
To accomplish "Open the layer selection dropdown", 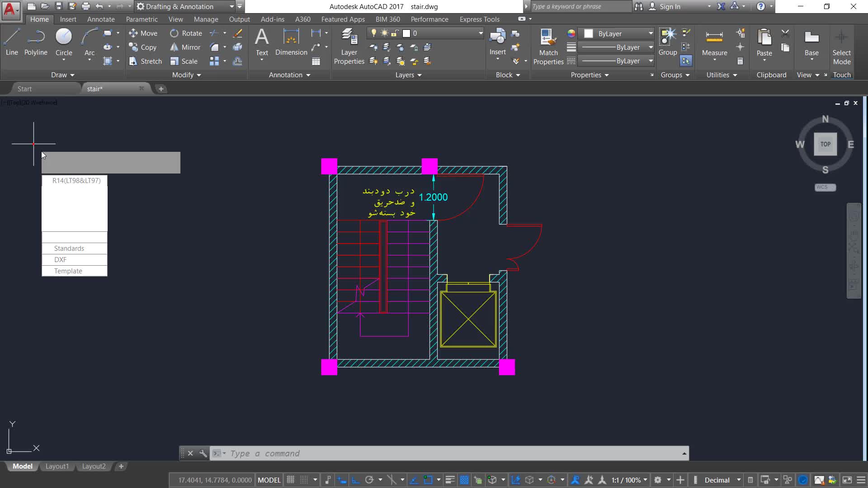I will (x=480, y=33).
